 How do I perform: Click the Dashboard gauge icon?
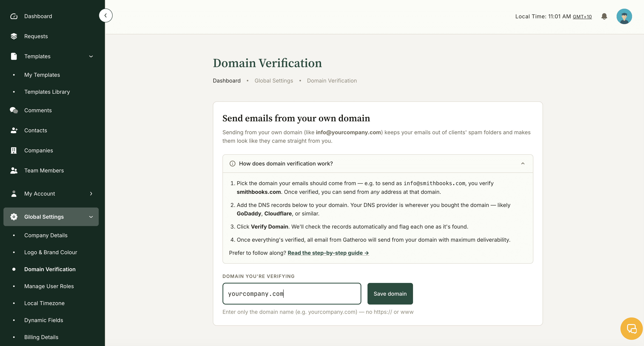click(14, 16)
